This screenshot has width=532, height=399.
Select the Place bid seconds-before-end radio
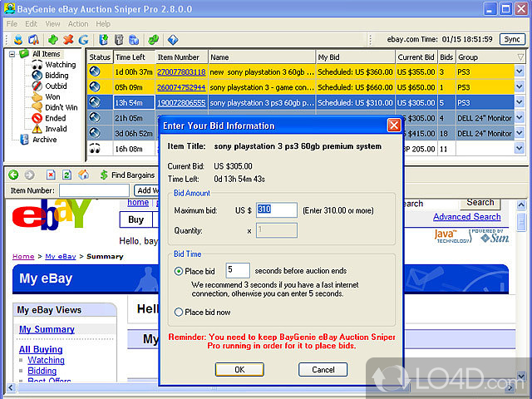point(179,272)
